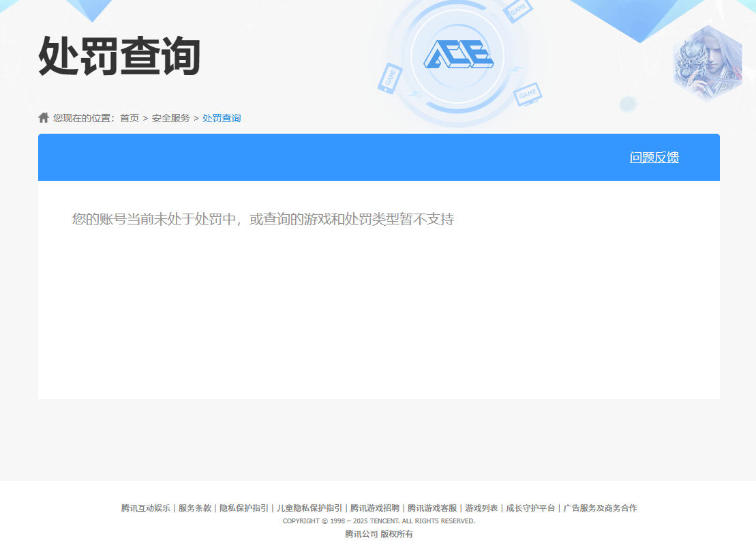Select 处罚查询 in the breadcrumb trail
756x554 pixels.
click(x=220, y=117)
